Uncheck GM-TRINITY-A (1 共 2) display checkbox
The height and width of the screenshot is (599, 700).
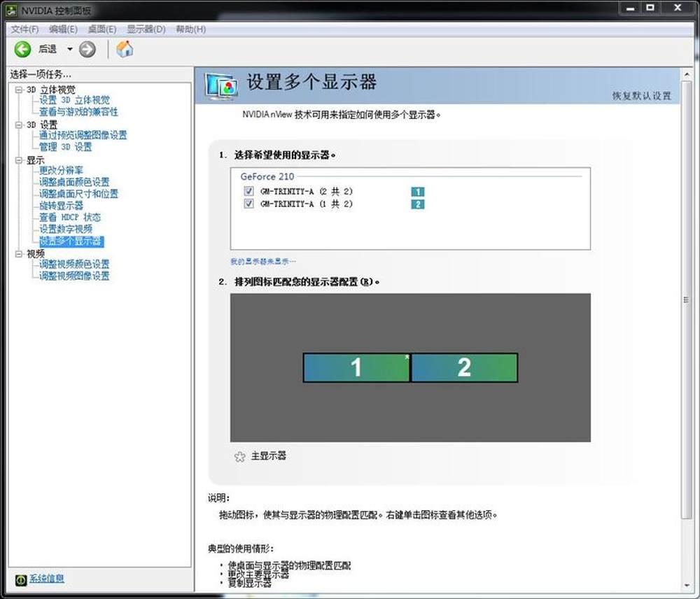point(248,204)
